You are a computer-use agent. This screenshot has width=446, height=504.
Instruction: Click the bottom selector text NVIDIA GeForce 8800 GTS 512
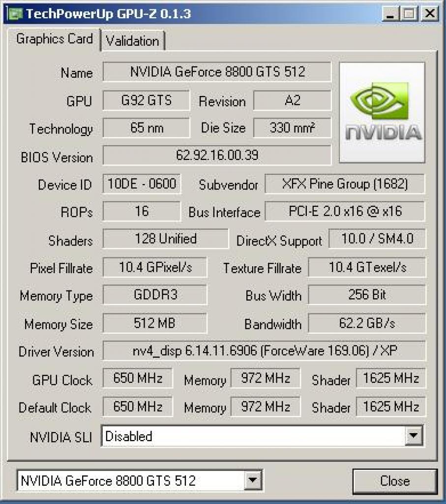(x=108, y=481)
